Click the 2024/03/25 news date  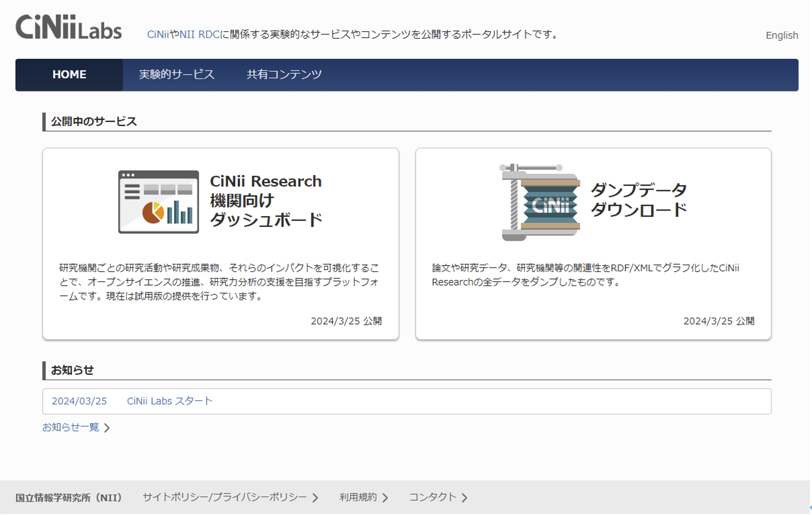79,401
